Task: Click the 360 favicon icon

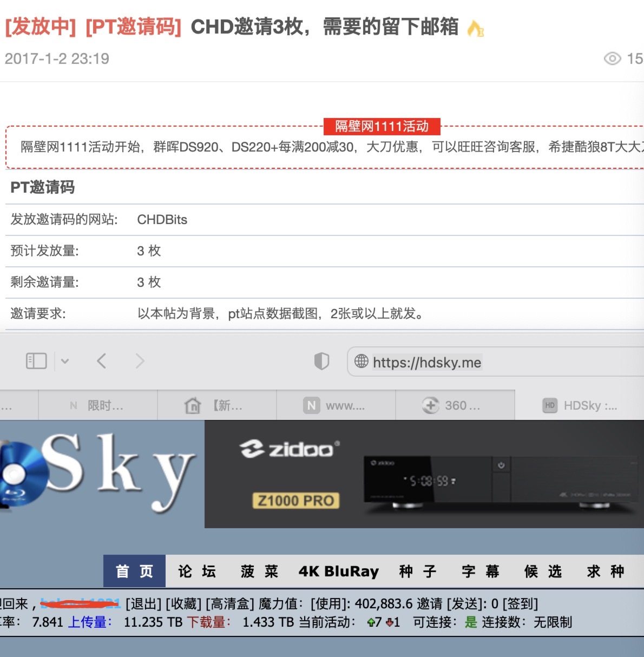Action: point(431,405)
